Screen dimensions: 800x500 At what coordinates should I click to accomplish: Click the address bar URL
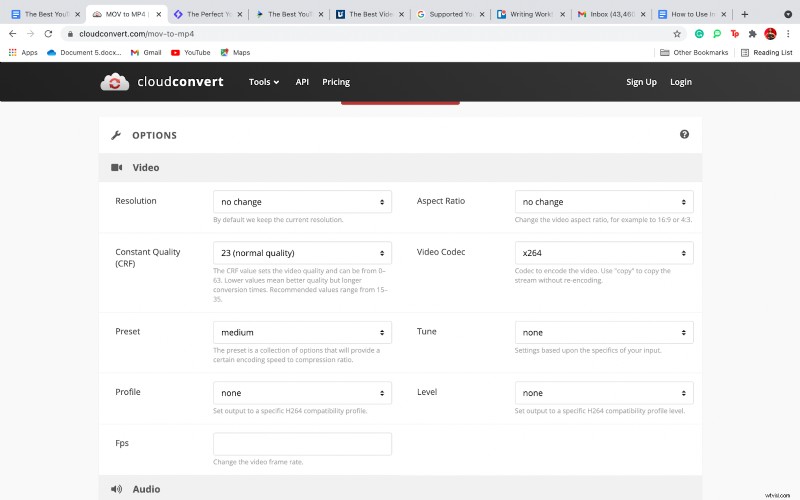136,34
